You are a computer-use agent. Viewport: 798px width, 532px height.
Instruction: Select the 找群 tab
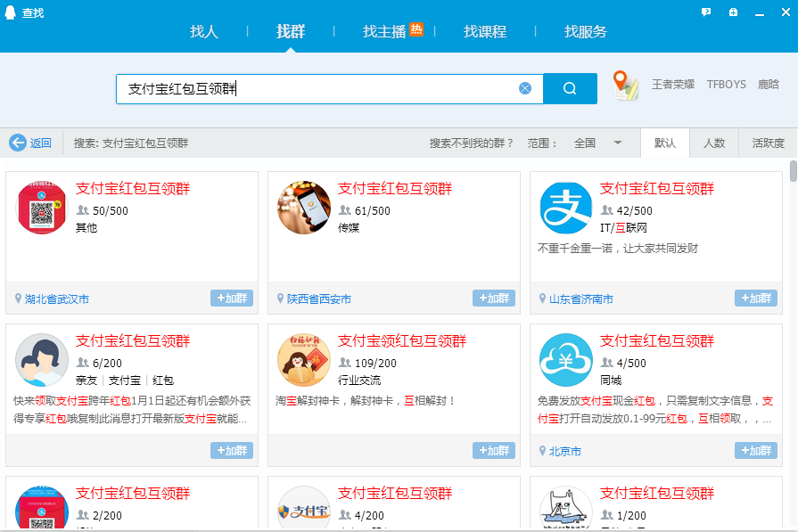291,31
